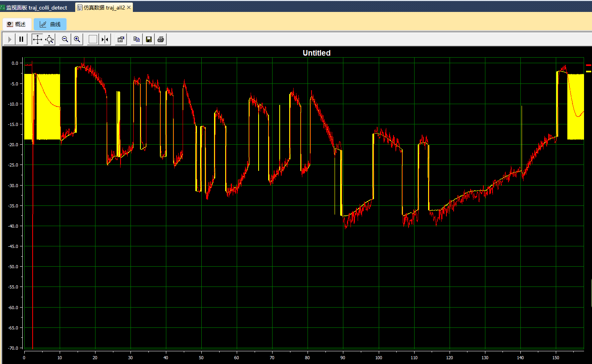Click the red legend color swatch
Image resolution: width=592 pixels, height=364 pixels.
point(588,65)
